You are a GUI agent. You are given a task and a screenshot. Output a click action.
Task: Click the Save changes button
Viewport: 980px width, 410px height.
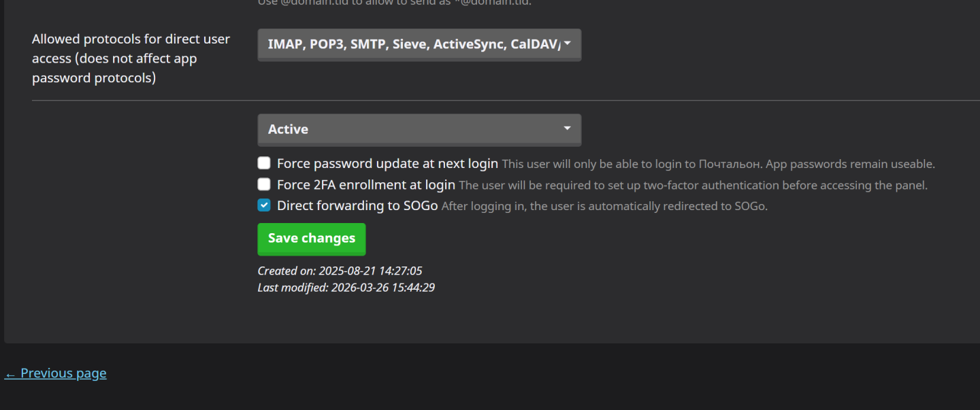pyautogui.click(x=311, y=239)
